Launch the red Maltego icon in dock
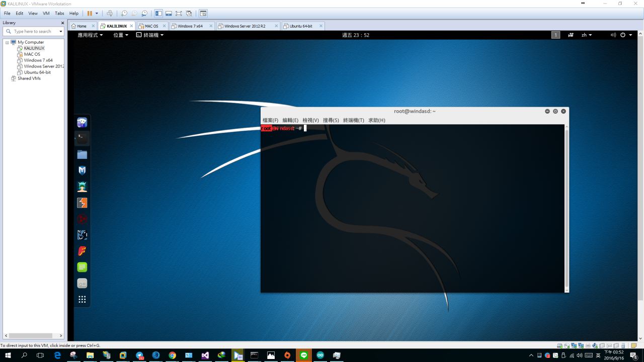 pyautogui.click(x=82, y=219)
